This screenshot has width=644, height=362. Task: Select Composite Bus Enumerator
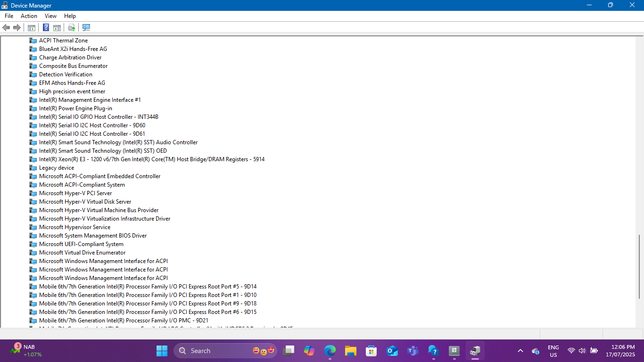pyautogui.click(x=73, y=66)
